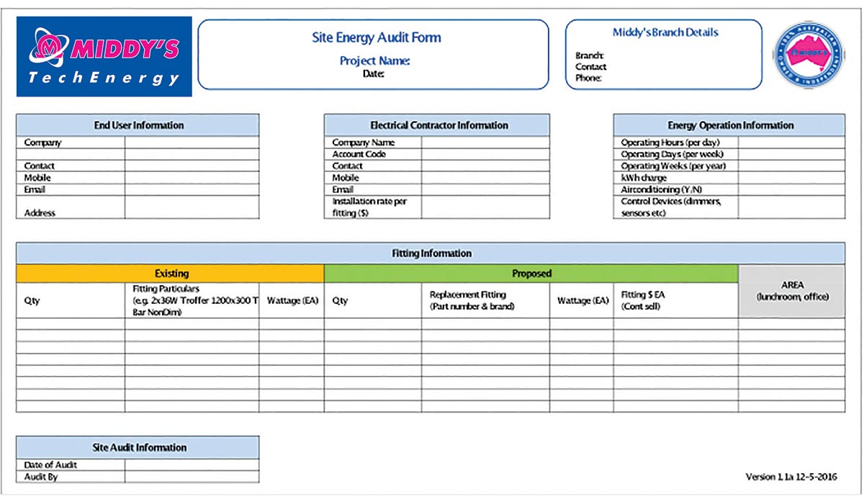Click the Operating Hours (per day) input cell

coord(791,143)
